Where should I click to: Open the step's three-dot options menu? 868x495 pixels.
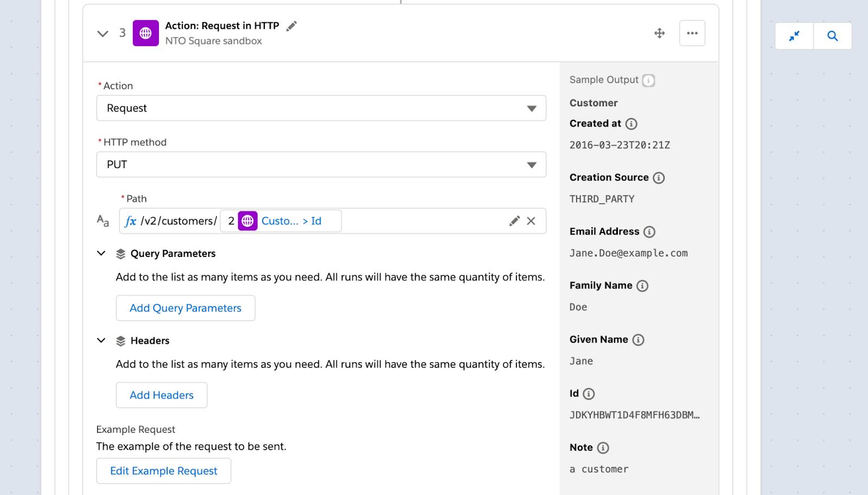click(692, 33)
